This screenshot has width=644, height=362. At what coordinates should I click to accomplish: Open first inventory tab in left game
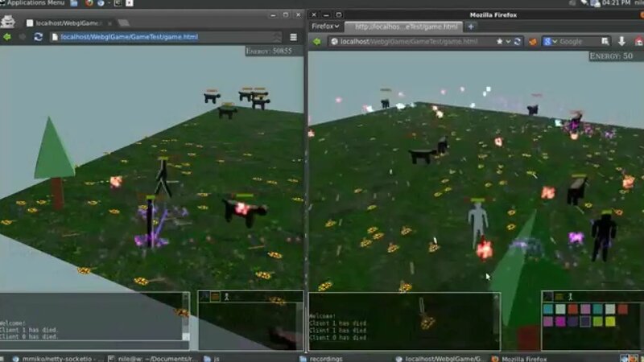tap(204, 296)
